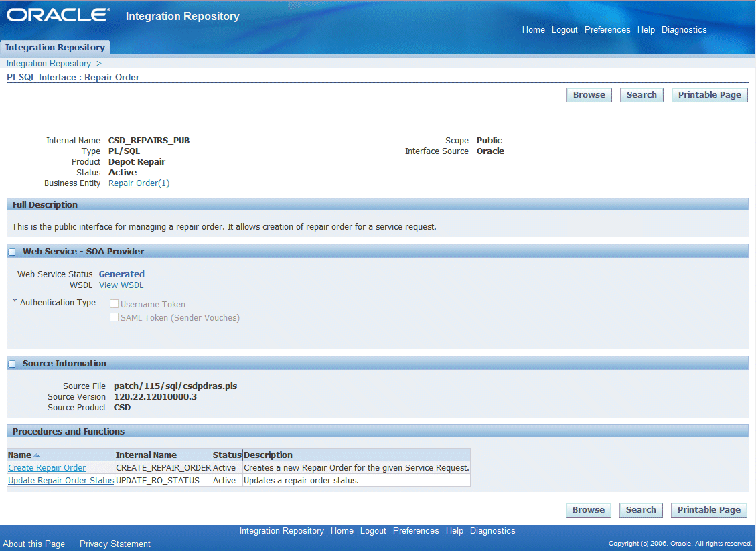Click the Oracle logo

58,15
